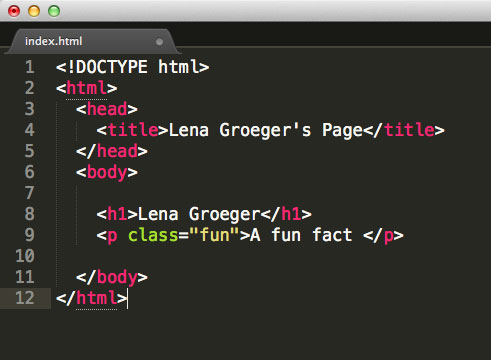Click the opening body tag
Image resolution: width=491 pixels, height=360 pixels.
[107, 172]
